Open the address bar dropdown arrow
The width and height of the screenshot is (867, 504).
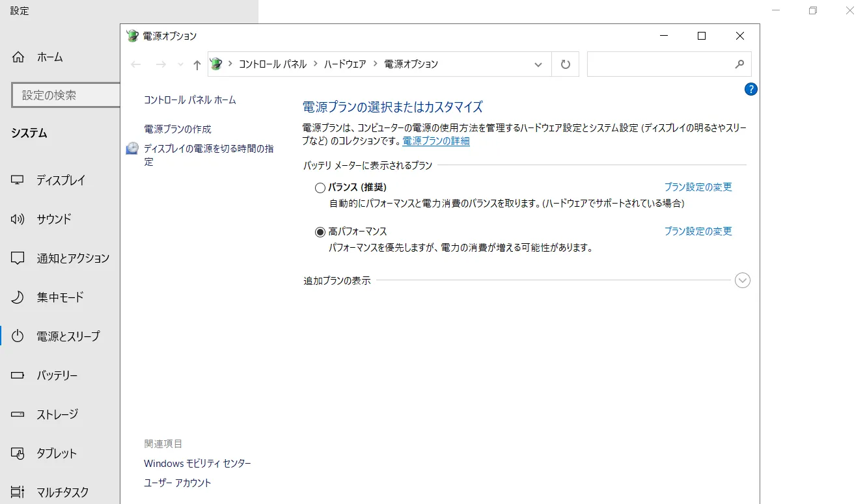point(538,64)
